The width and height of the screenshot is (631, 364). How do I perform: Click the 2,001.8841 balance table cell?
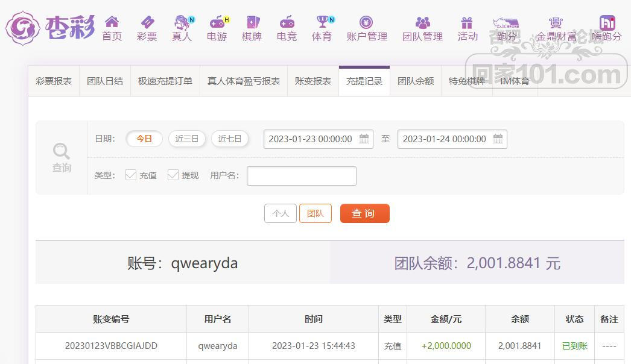tap(519, 346)
